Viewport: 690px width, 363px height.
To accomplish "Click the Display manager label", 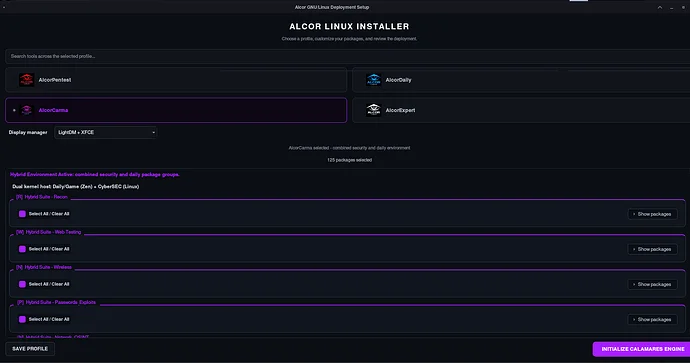I will [x=28, y=132].
